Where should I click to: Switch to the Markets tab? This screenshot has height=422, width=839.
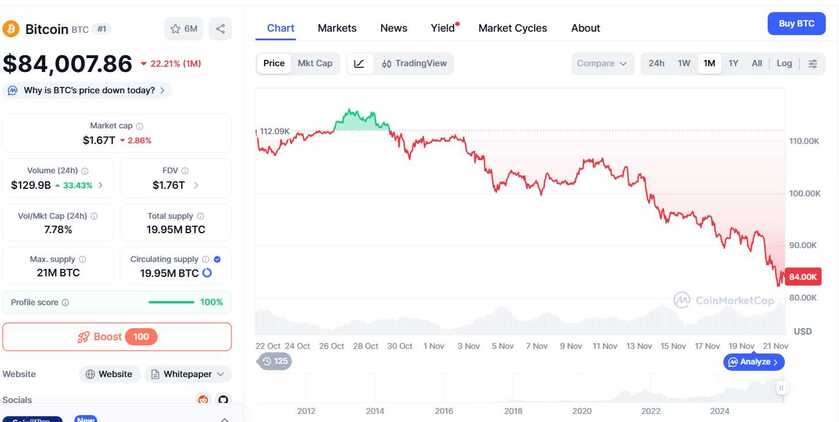[x=337, y=28]
